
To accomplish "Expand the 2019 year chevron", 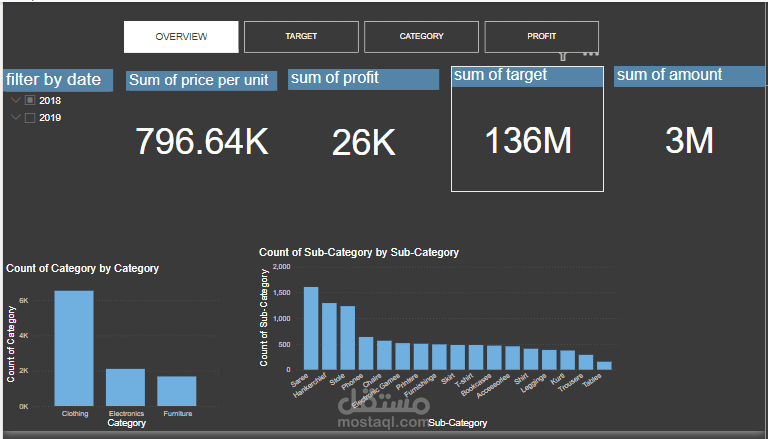I will (16, 117).
